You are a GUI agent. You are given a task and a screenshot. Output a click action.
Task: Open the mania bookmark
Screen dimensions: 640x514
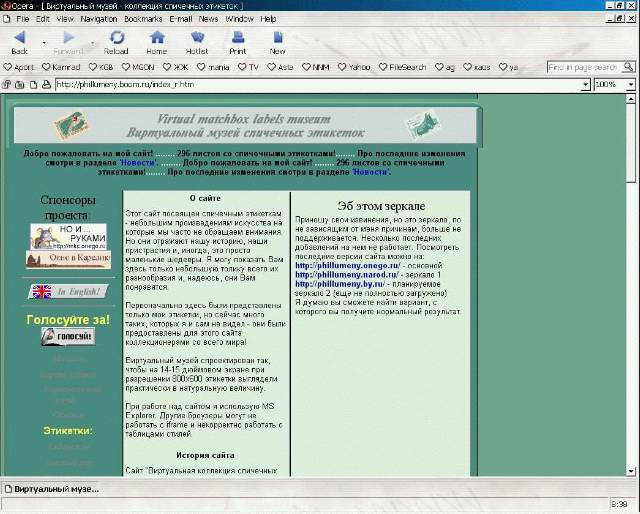tap(213, 67)
